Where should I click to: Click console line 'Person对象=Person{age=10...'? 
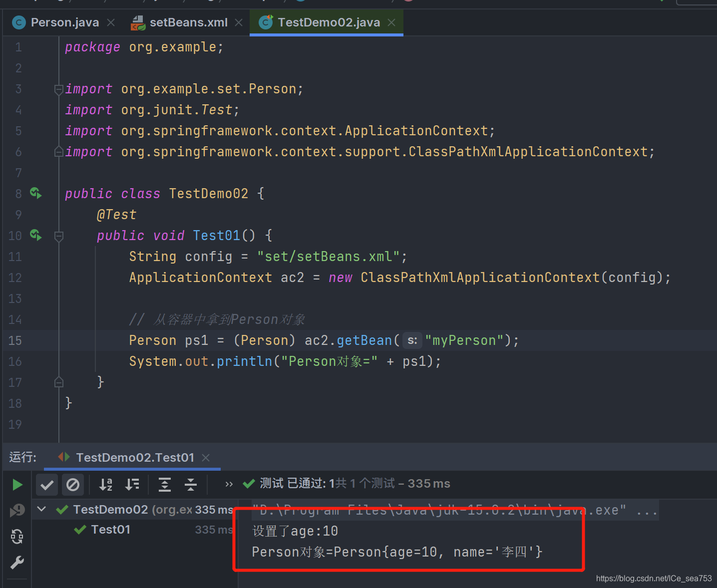(x=397, y=552)
